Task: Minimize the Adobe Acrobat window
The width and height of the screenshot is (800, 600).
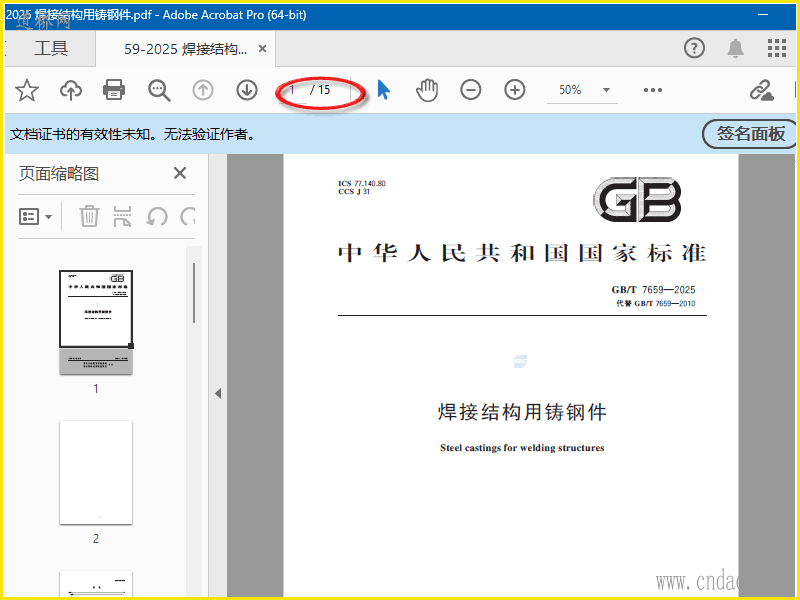Action: tap(763, 15)
